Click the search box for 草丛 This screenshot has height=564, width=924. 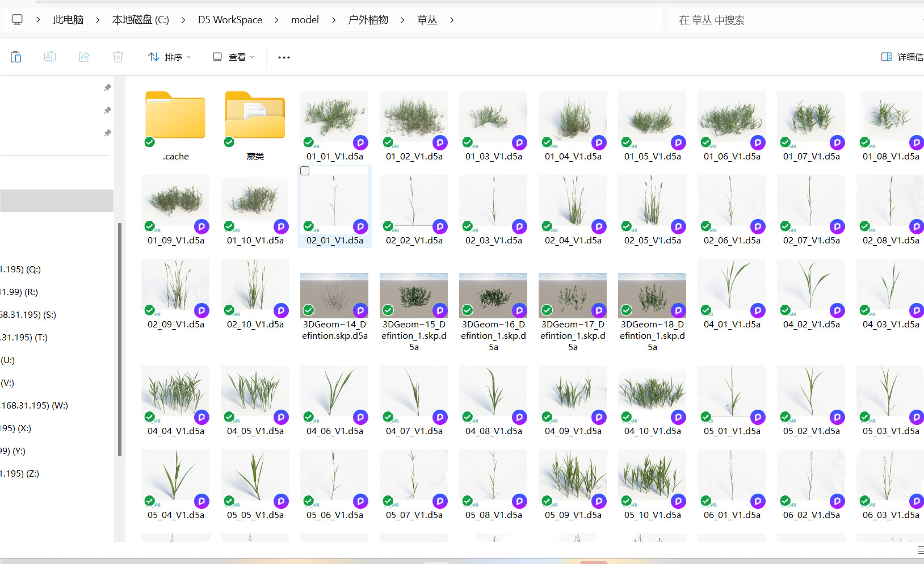795,20
